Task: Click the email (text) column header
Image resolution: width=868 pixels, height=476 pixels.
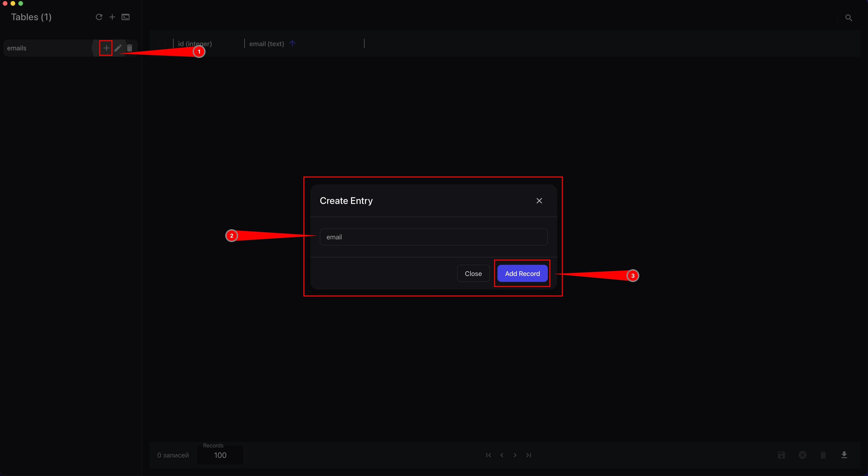Action: 267,44
